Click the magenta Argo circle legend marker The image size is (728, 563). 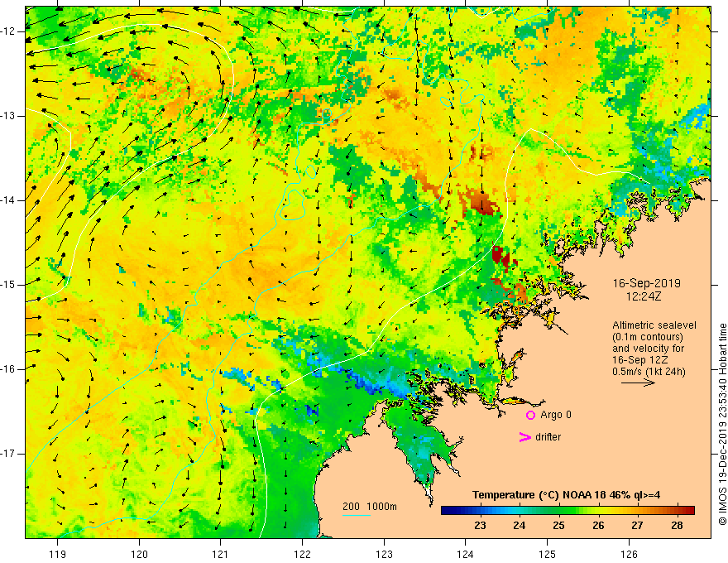pos(530,415)
